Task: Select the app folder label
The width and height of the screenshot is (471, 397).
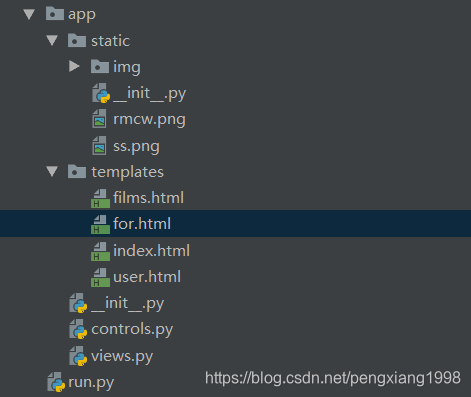Action: 82,15
